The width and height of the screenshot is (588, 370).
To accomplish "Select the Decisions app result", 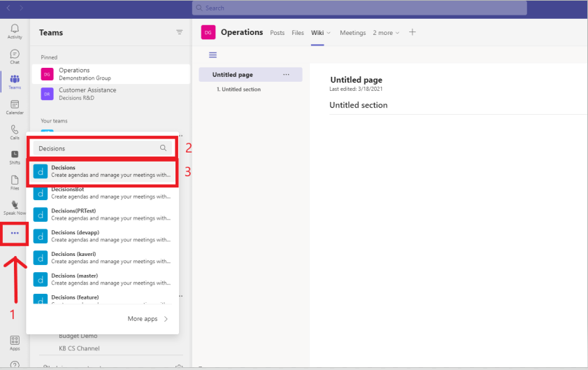I will tap(102, 171).
